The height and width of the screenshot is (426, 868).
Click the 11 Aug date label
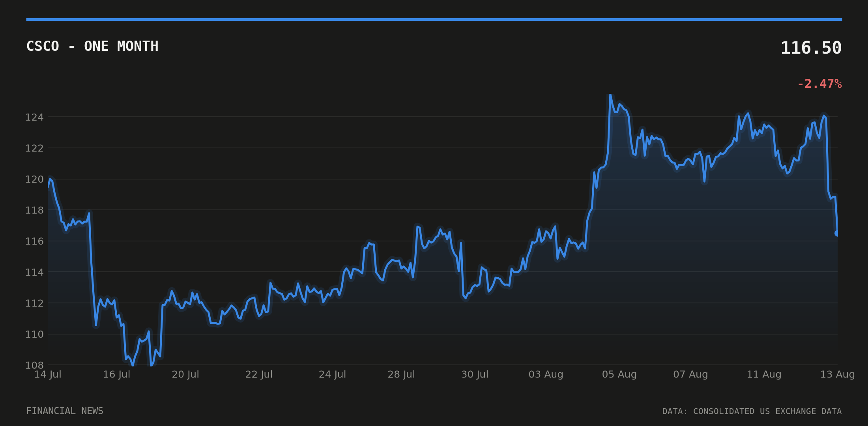(x=764, y=374)
